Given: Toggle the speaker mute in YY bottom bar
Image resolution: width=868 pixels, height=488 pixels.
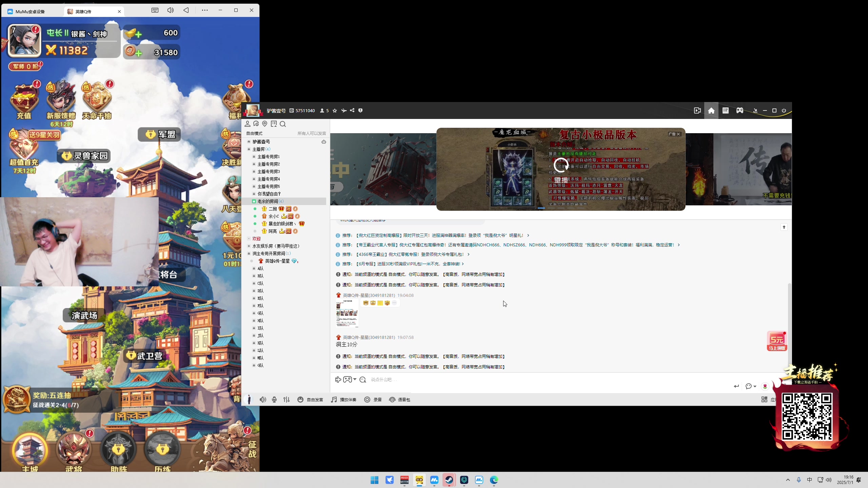Looking at the screenshot, I should pyautogui.click(x=263, y=400).
